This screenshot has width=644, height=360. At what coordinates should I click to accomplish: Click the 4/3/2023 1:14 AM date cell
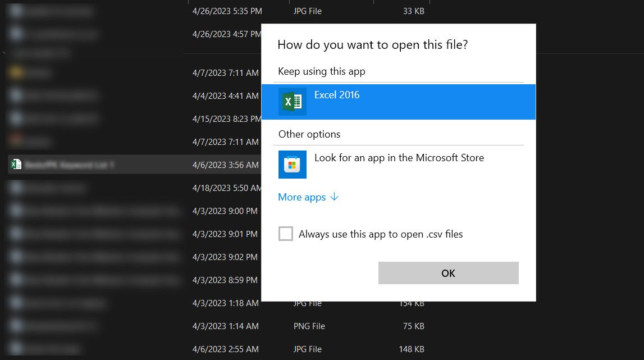click(226, 326)
